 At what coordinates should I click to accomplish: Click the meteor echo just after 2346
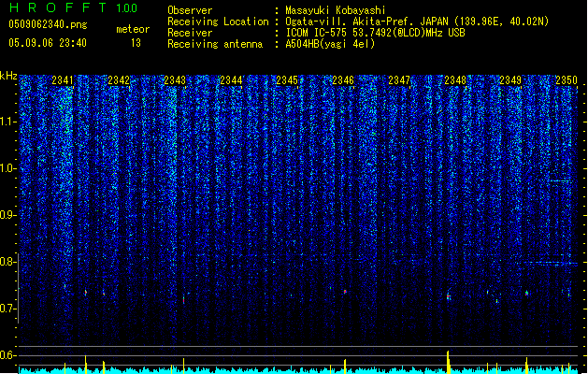345,291
